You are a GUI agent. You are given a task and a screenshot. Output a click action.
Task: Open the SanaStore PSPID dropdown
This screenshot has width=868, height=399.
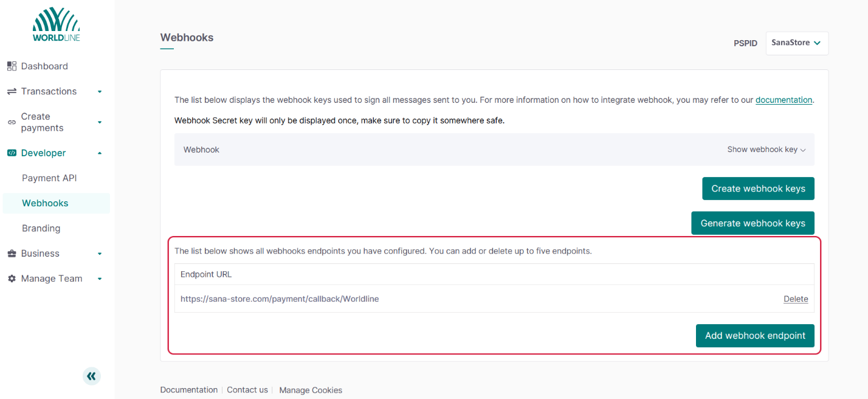[x=796, y=43]
